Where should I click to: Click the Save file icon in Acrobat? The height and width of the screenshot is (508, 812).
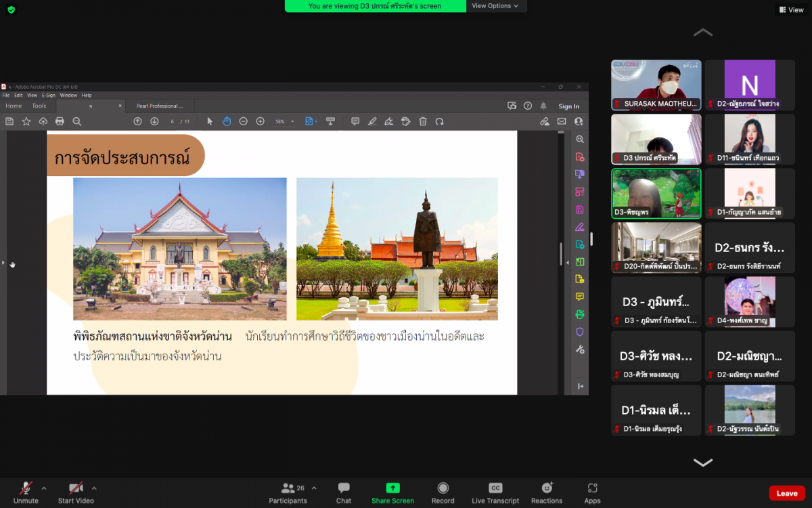[9, 121]
